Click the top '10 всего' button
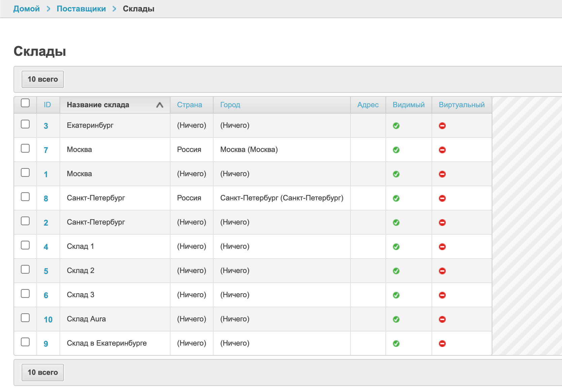 click(x=43, y=79)
